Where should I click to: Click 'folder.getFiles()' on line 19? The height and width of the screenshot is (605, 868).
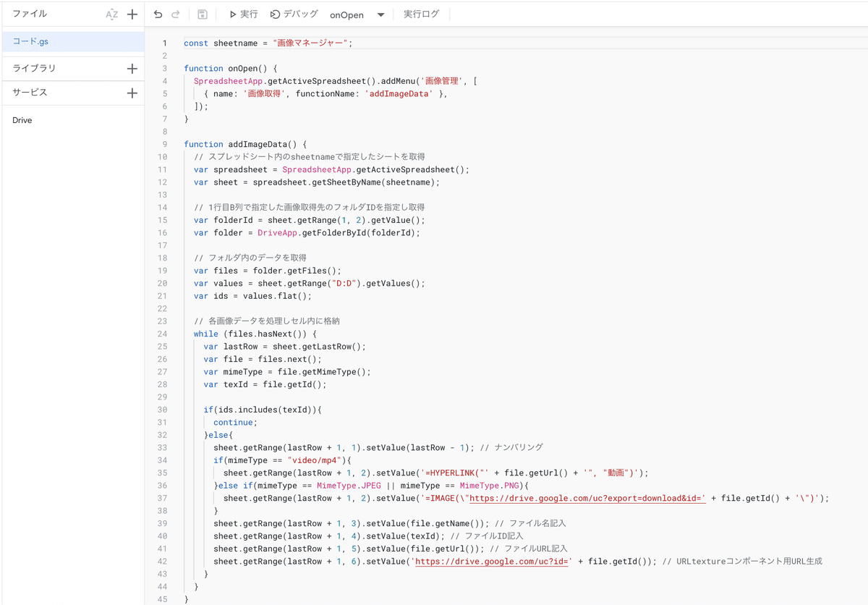tap(294, 271)
